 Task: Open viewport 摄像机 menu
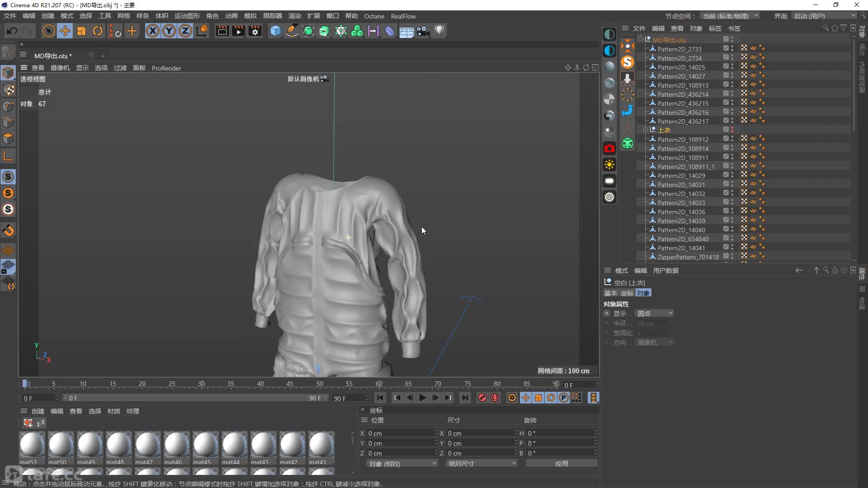tap(60, 68)
